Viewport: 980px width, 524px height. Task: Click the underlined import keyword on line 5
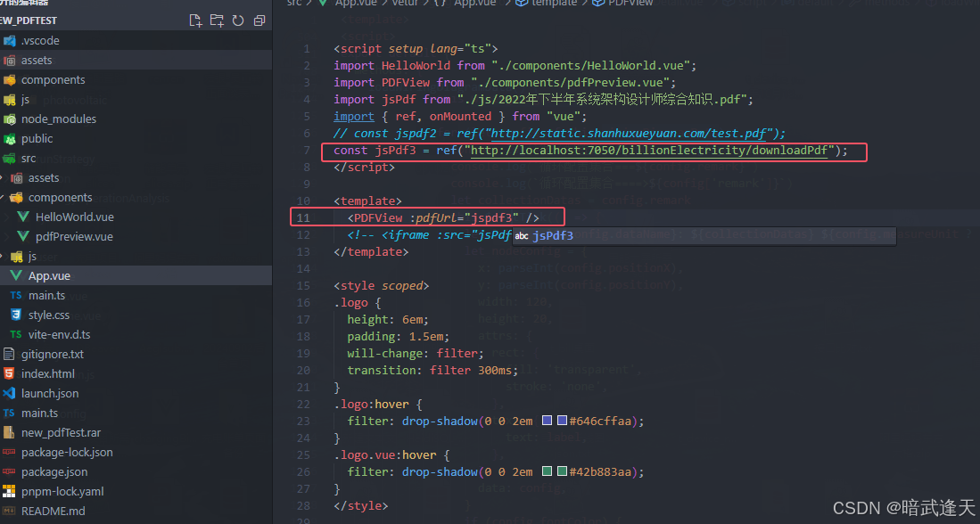click(354, 116)
